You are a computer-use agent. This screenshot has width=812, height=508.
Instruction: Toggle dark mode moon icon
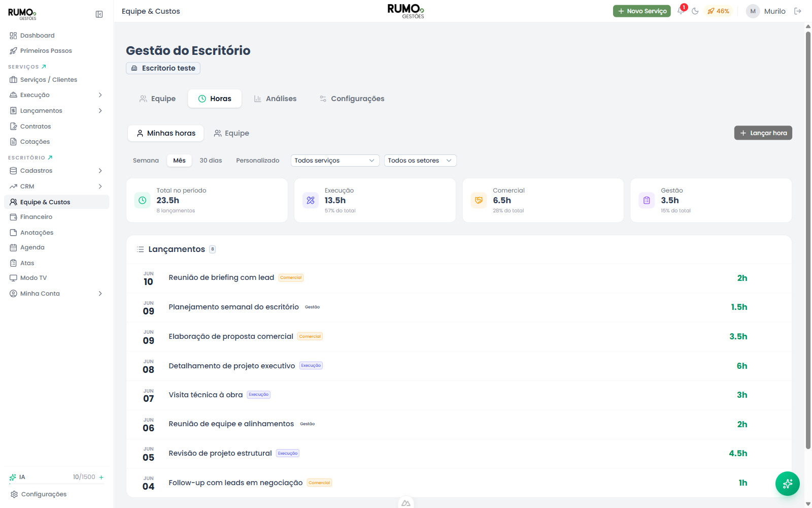point(695,11)
